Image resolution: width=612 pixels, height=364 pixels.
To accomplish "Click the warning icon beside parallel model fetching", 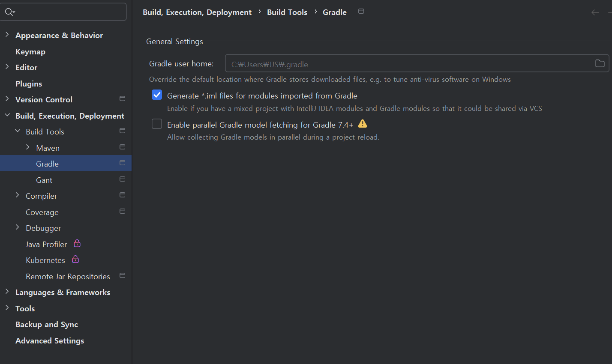I will point(363,124).
